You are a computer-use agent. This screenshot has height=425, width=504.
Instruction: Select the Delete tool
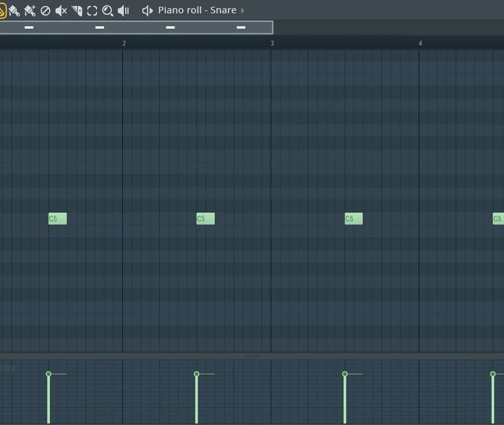(x=45, y=10)
